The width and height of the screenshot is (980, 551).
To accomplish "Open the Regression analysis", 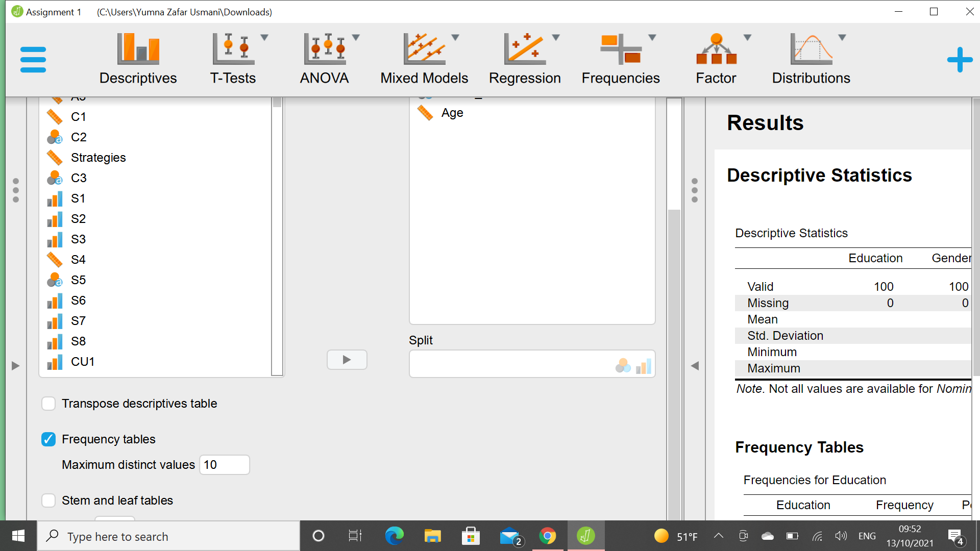I will click(525, 58).
